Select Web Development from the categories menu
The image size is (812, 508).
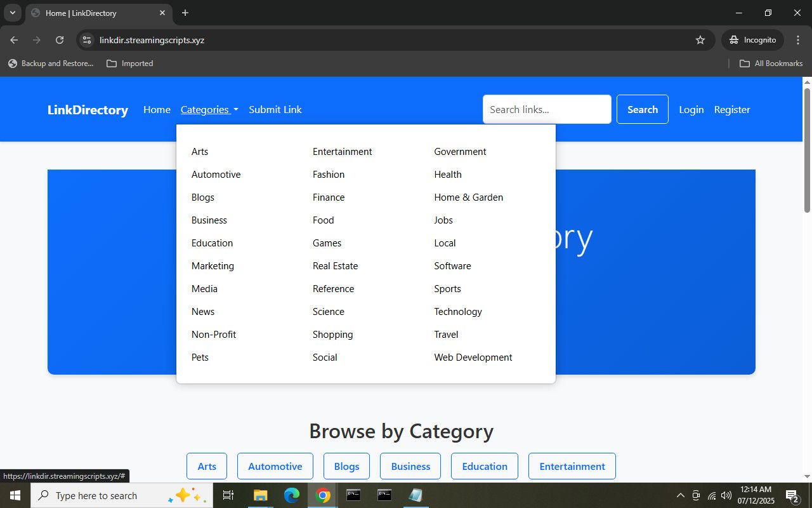473,358
